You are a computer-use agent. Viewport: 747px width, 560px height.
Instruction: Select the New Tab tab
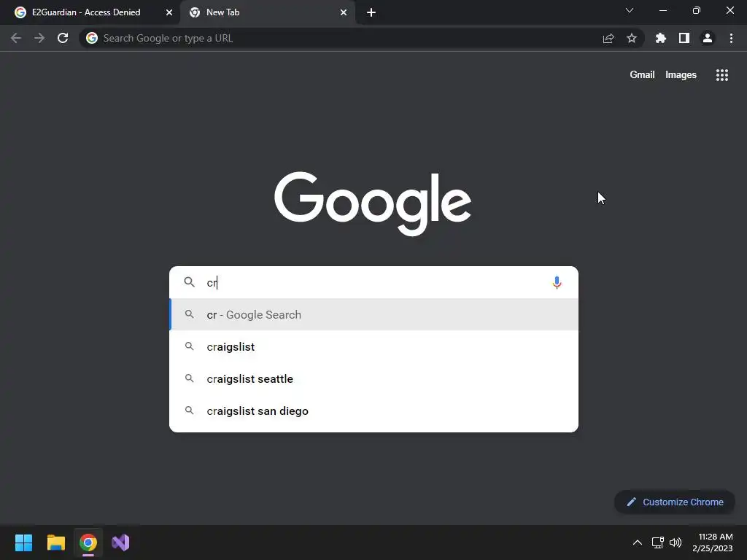tap(223, 12)
